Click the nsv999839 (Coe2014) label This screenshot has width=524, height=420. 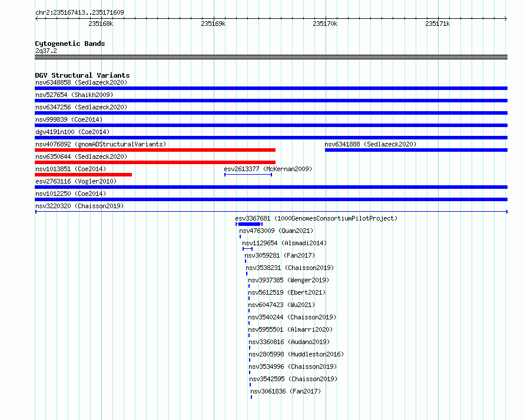click(69, 119)
